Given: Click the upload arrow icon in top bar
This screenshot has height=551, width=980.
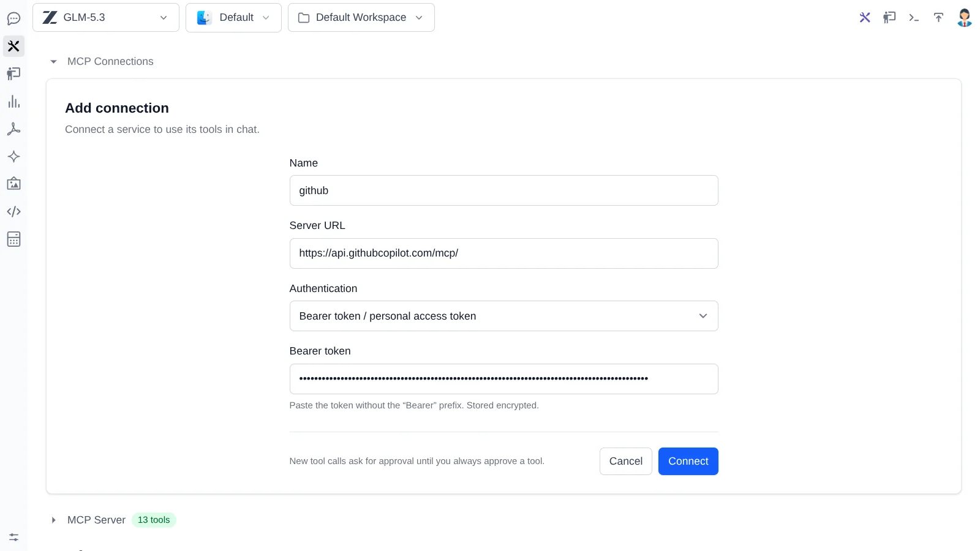Looking at the screenshot, I should click(938, 17).
